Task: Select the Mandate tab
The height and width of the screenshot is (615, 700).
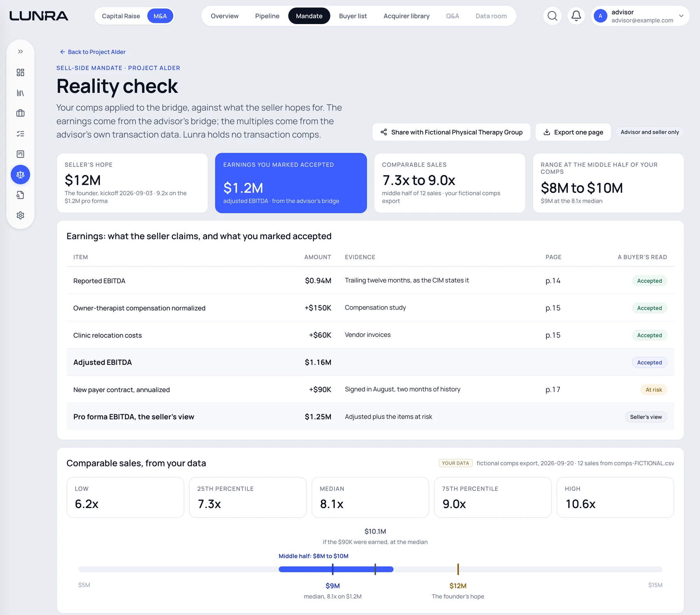Action: 309,16
